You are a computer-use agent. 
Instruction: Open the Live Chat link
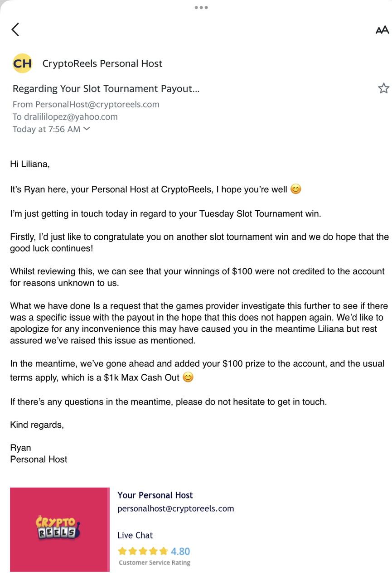[135, 535]
